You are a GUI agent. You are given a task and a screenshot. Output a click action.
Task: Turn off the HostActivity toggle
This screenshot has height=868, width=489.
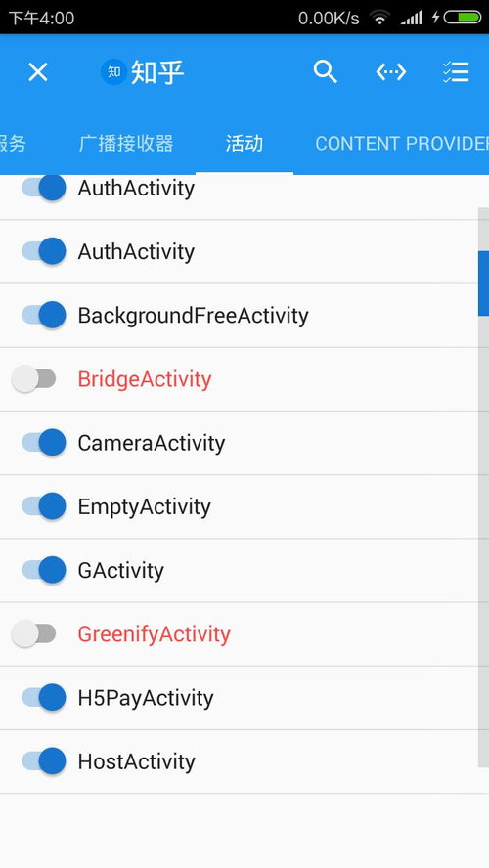tap(44, 761)
